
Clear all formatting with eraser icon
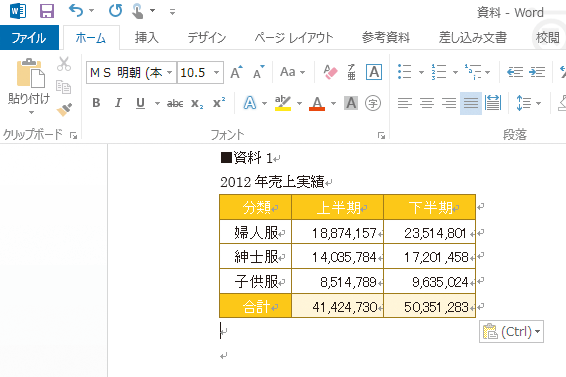pyautogui.click(x=330, y=72)
